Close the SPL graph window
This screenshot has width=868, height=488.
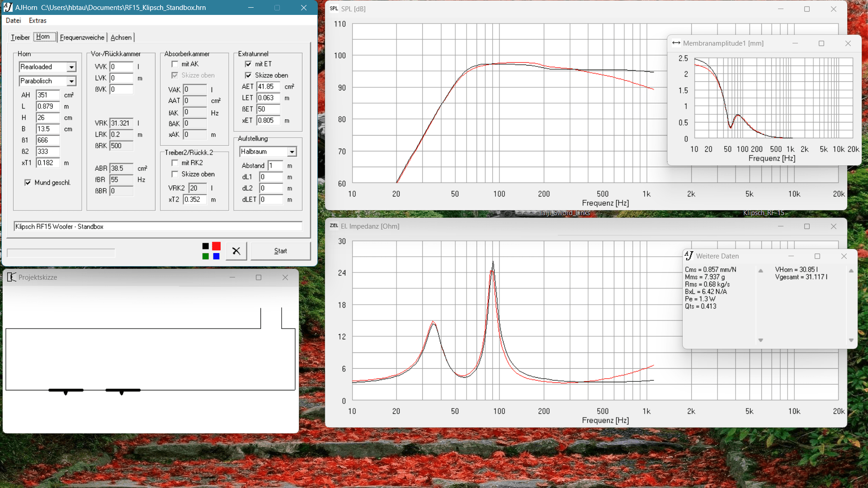[x=834, y=9]
